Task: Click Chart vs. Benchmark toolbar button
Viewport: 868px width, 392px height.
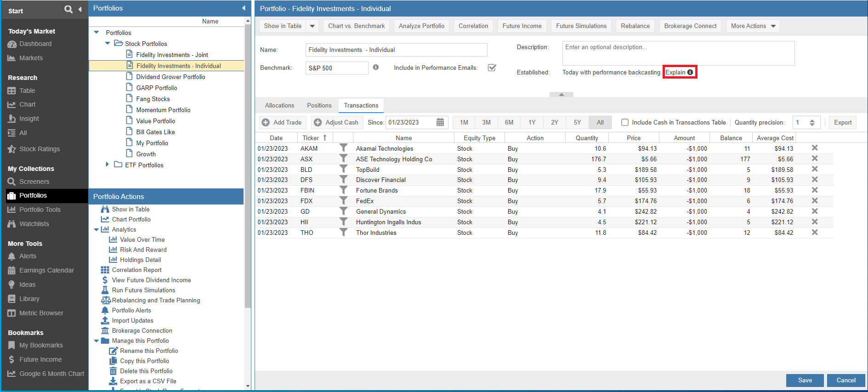Action: tap(357, 26)
